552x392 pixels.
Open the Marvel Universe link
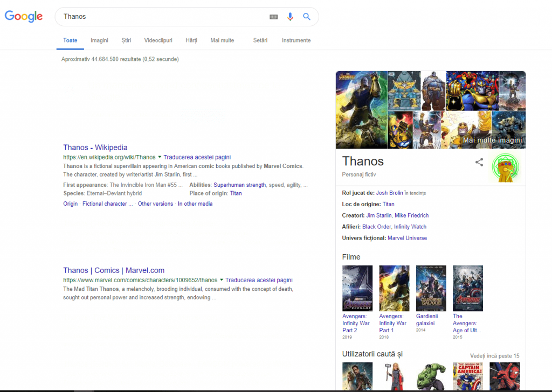click(x=408, y=238)
